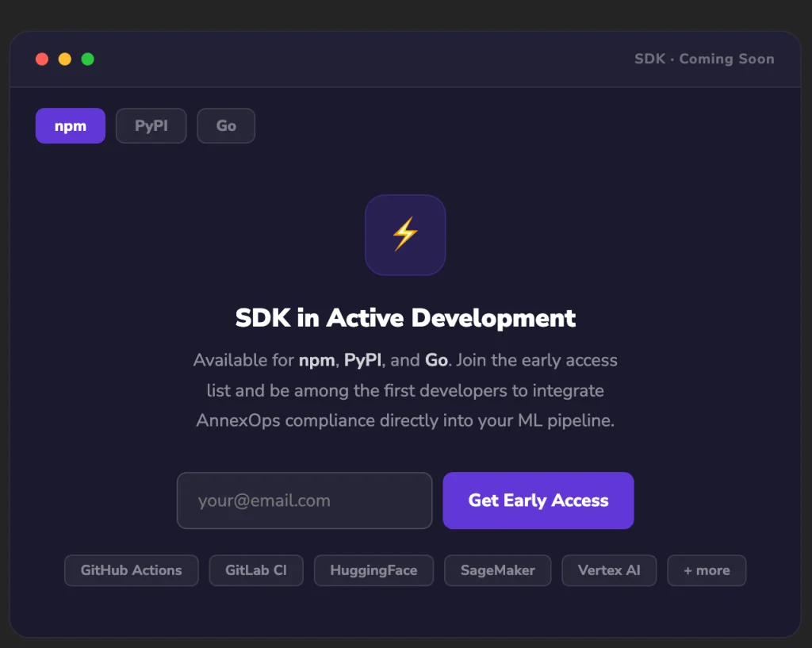The width and height of the screenshot is (812, 648).
Task: Click the SDK · Coming Soon label
Action: click(704, 59)
